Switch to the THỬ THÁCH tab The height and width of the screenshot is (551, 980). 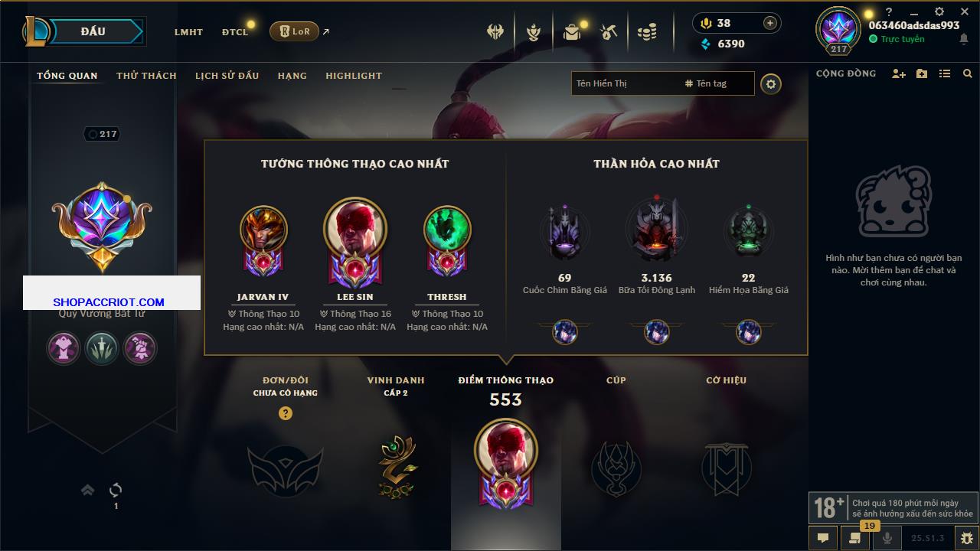click(146, 76)
